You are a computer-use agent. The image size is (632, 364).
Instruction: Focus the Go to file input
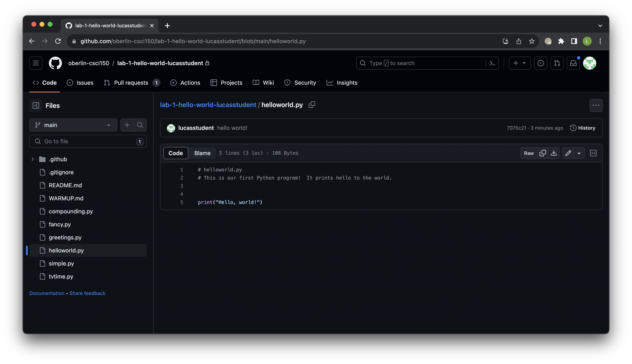pyautogui.click(x=88, y=141)
